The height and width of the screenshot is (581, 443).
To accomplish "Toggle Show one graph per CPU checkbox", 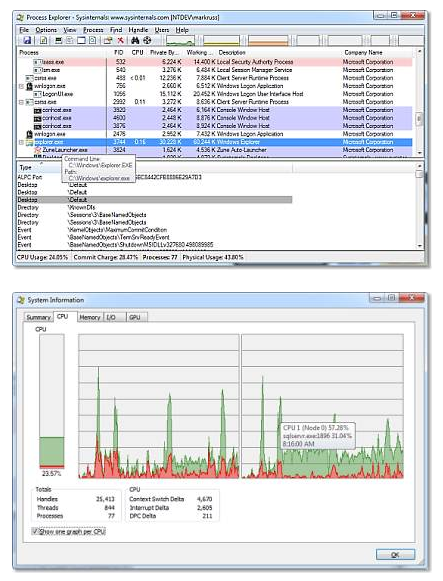I will click(x=35, y=531).
